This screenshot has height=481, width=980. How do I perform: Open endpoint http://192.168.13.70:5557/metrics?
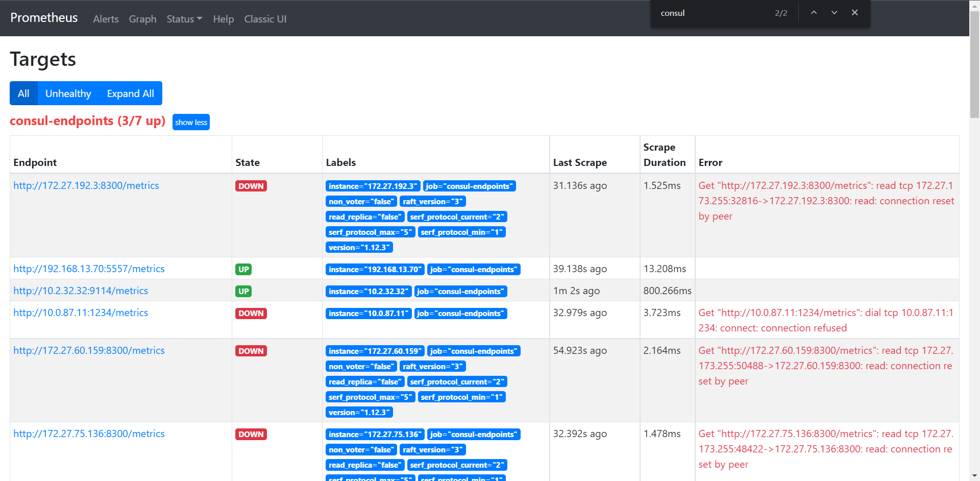pos(89,269)
